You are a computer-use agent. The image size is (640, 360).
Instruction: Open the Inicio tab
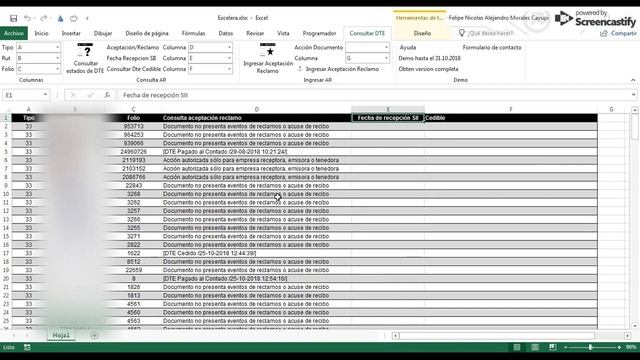41,33
